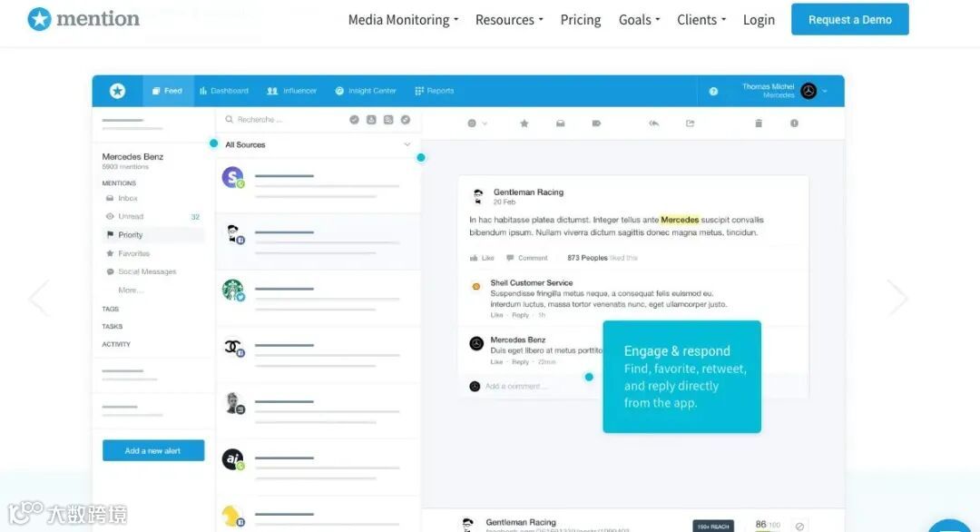980x532 pixels.
Task: Click the tag label icon in mention toolbar
Action: [x=596, y=123]
